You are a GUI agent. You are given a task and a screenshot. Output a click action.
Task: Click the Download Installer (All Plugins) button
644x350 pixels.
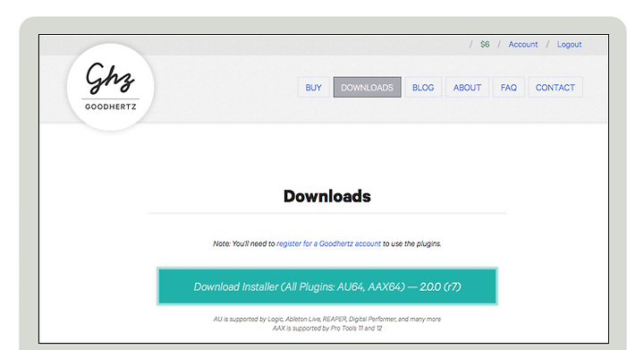(x=327, y=286)
